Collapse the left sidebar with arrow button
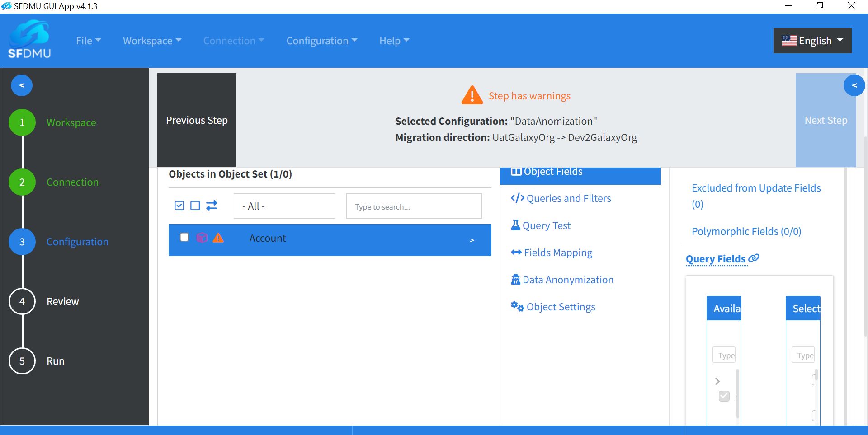Viewport: 868px width, 435px height. 22,85
